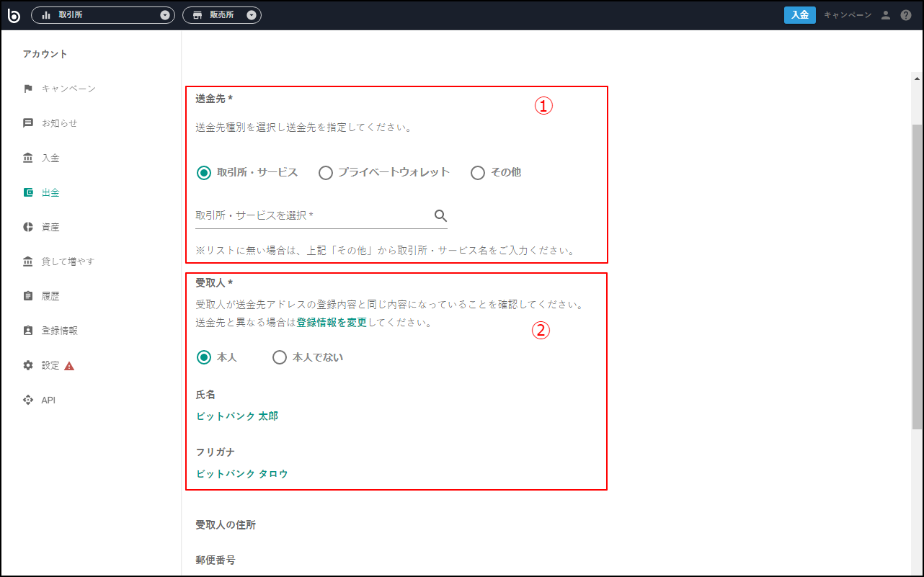Click the キャンペーン link in top header
Image resolution: width=924 pixels, height=577 pixels.
tap(848, 15)
